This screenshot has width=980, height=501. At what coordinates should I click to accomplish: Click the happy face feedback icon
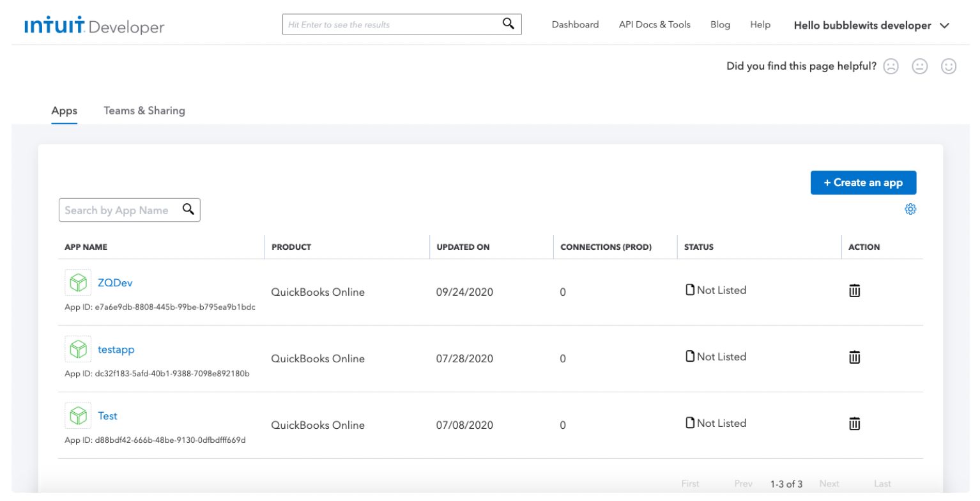tap(949, 66)
